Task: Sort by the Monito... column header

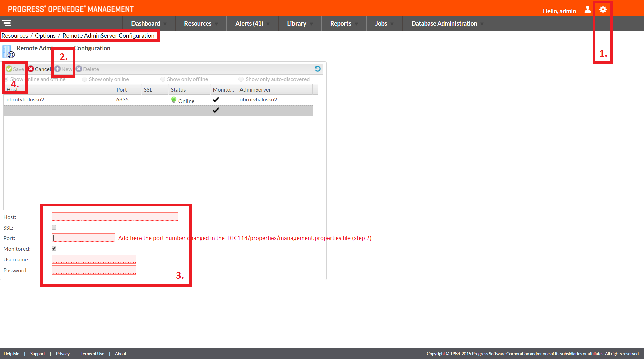Action: (x=223, y=89)
